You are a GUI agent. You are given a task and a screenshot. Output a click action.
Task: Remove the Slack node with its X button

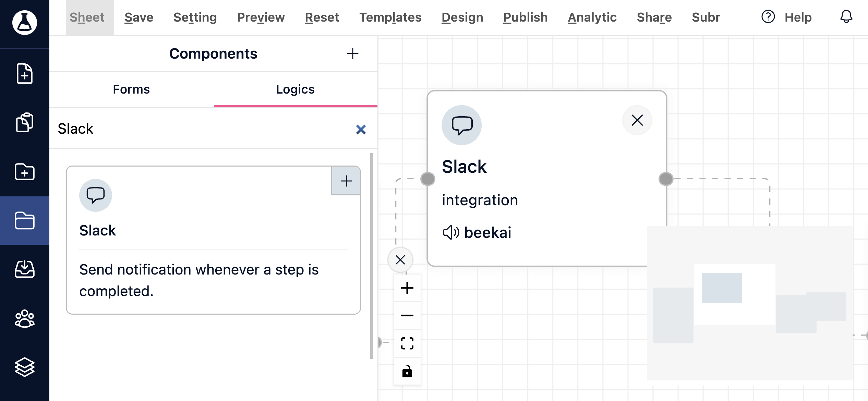point(637,120)
